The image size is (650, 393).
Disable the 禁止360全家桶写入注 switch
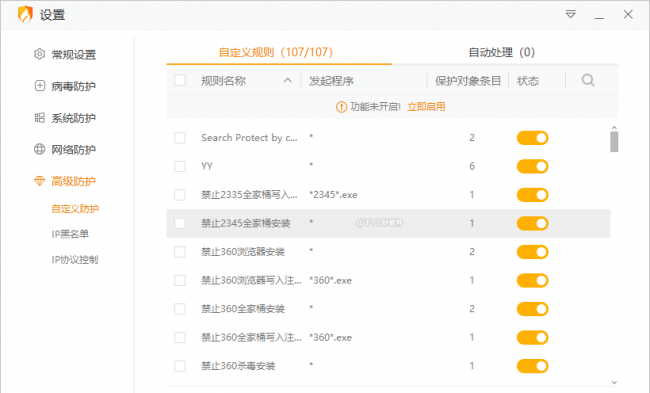pyautogui.click(x=533, y=337)
